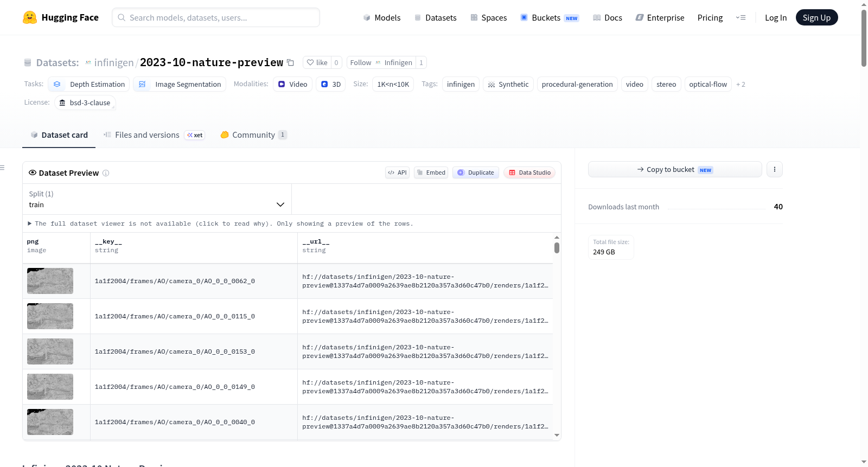The height and width of the screenshot is (467, 868).
Task: Switch to Files and versions tab
Action: (154, 135)
